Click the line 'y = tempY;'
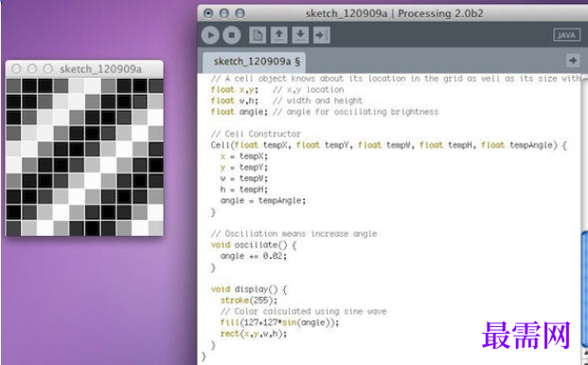 (x=244, y=168)
